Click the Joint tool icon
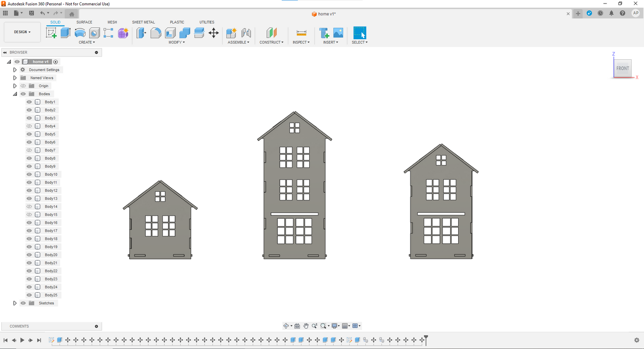The image size is (644, 349). (x=246, y=33)
